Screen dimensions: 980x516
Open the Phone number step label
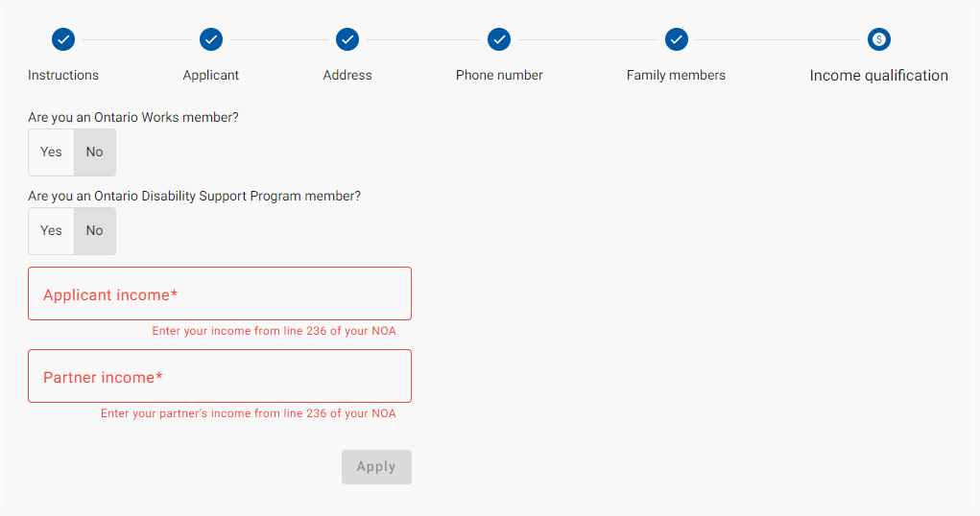[x=499, y=75]
